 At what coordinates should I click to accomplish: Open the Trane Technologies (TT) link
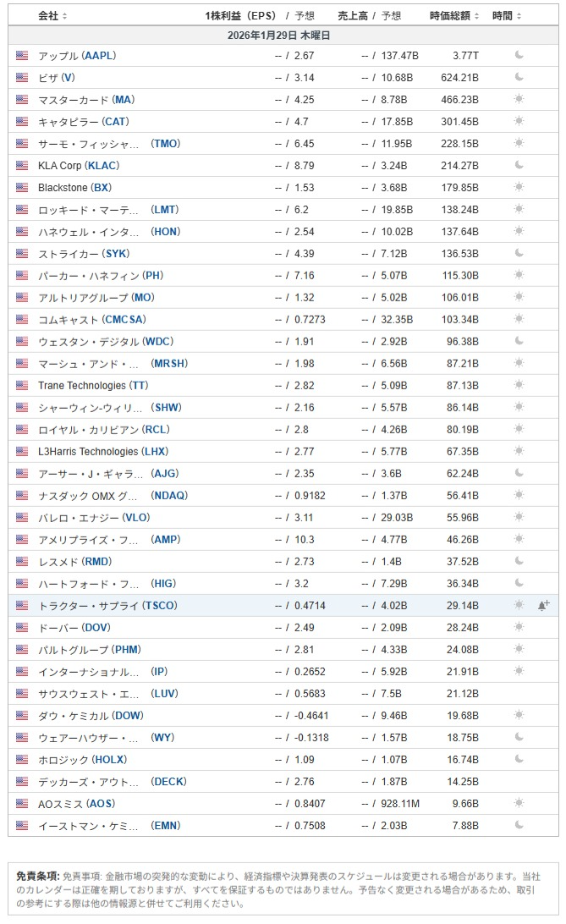[x=92, y=386]
